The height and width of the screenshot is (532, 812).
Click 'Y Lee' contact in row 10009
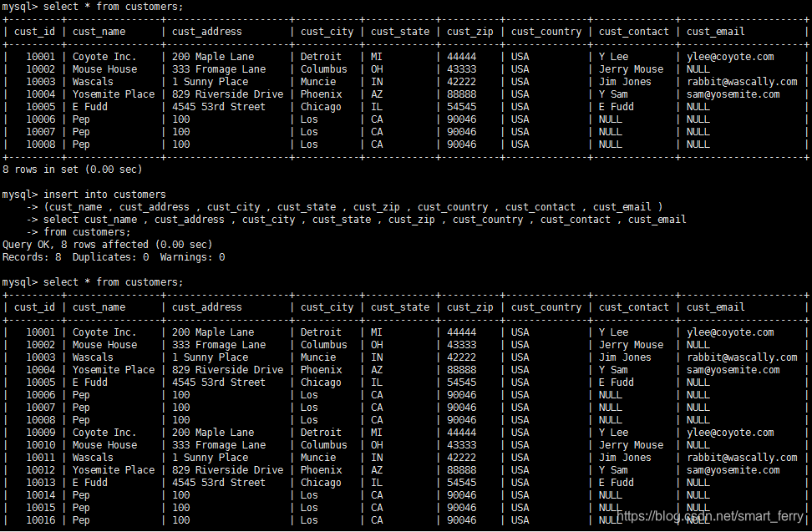coord(613,433)
